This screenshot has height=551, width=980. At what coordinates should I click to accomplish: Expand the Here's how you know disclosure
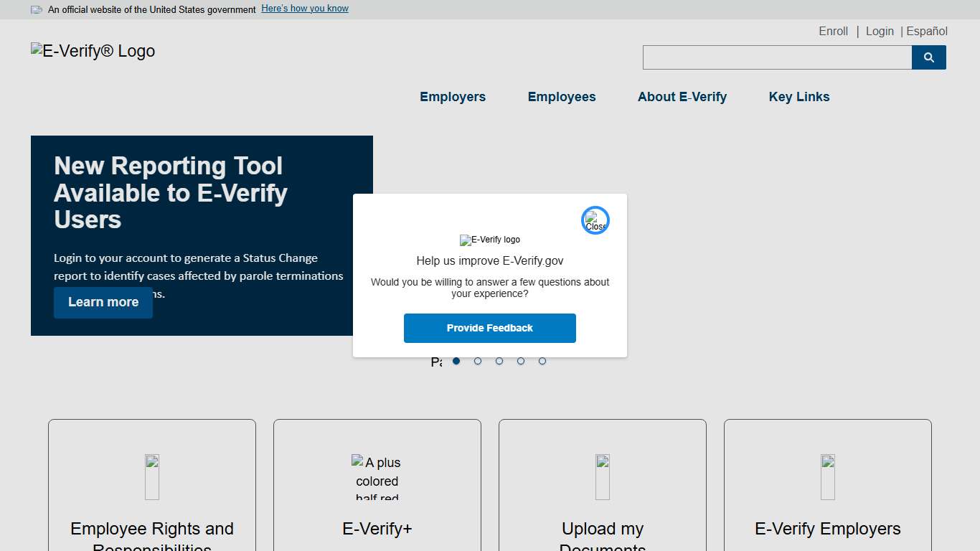tap(304, 8)
